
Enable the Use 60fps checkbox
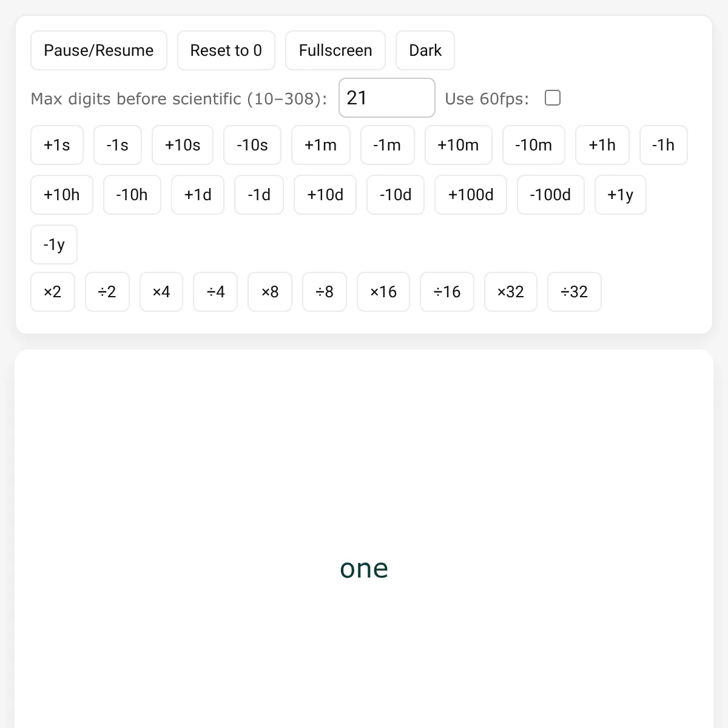(x=553, y=98)
